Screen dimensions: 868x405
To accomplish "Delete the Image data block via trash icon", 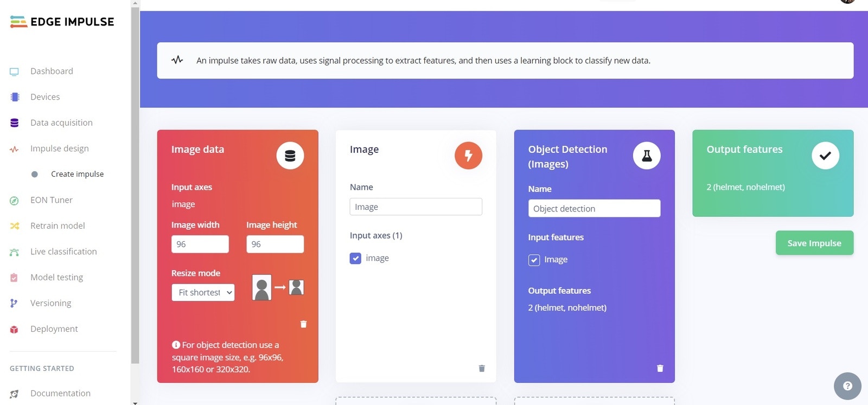I will tap(303, 324).
